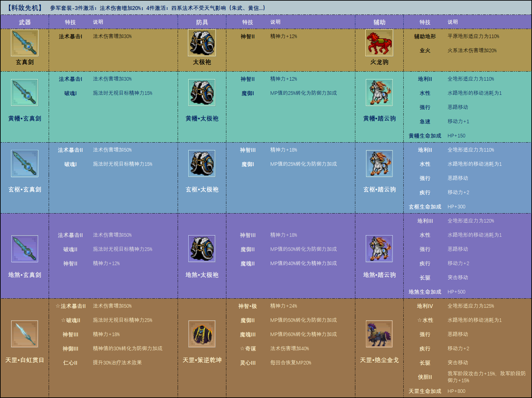Screen dimensions: 532x398
Task: Click the 地煞•踏云驹 horse icon
Action: [379, 249]
